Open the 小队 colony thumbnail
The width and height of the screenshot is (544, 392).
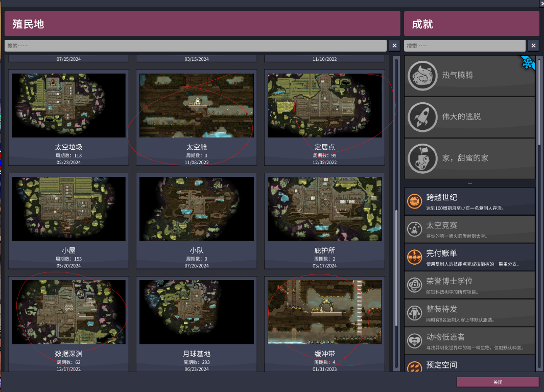[197, 209]
